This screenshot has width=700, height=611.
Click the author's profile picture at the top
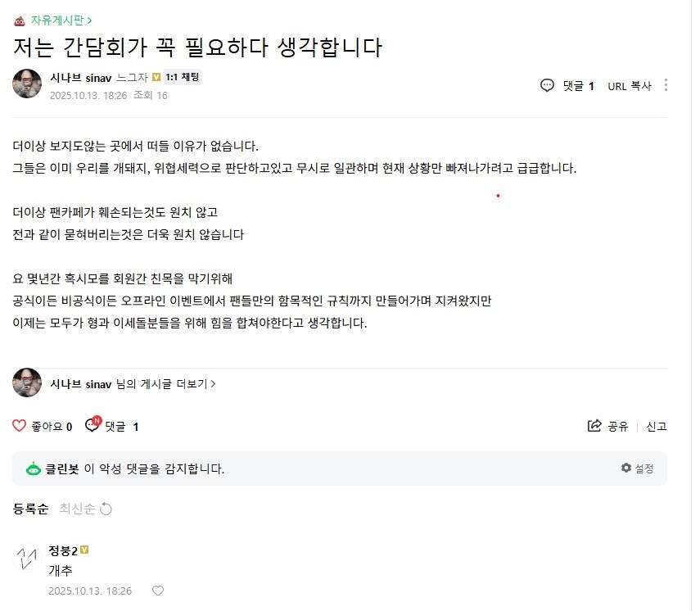[27, 84]
